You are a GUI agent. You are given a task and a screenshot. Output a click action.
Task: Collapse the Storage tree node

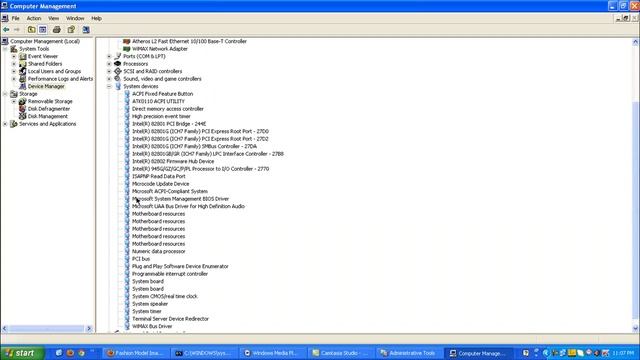click(x=5, y=94)
